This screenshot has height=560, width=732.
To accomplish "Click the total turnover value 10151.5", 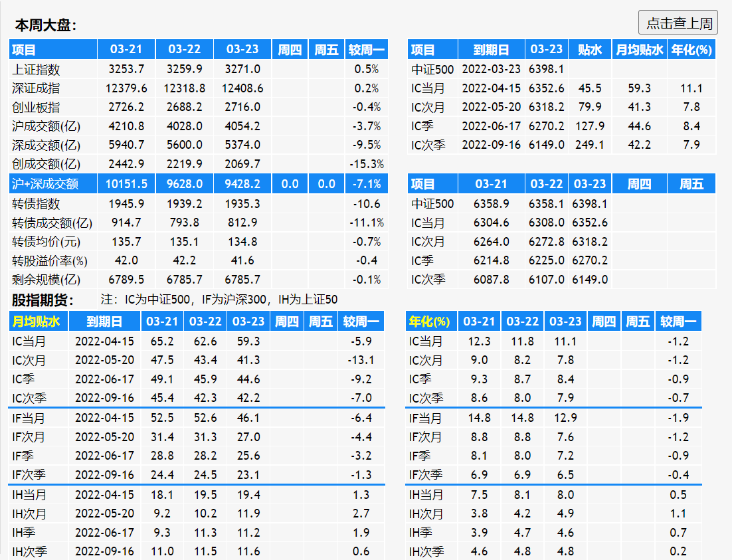I will coord(126,184).
